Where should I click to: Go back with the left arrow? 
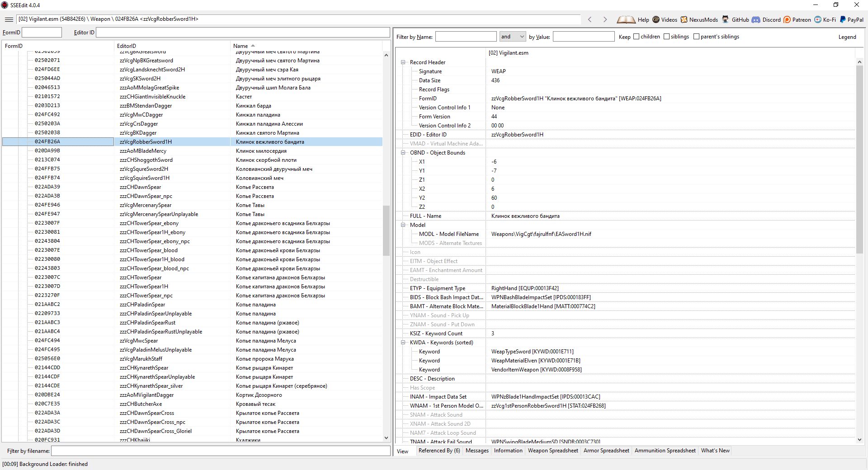[x=590, y=19]
